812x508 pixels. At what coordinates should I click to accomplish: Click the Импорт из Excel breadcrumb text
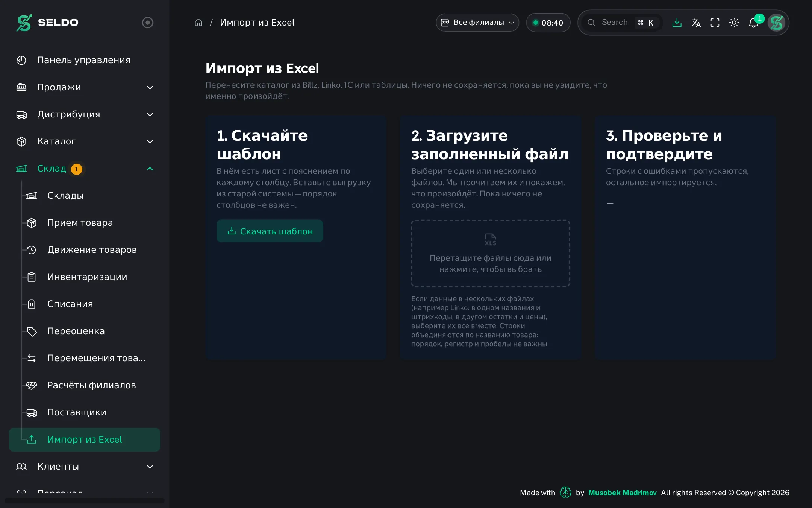point(257,23)
